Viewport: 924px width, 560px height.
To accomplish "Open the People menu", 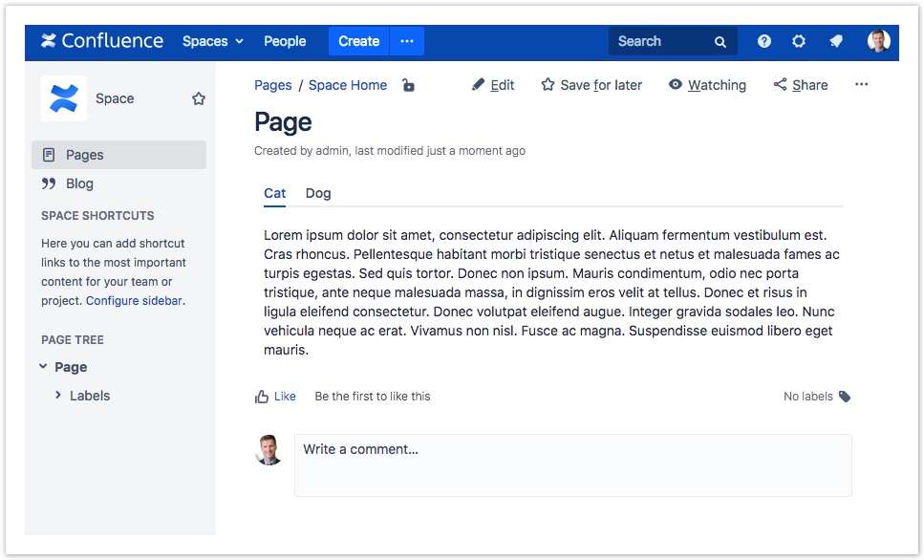I will (x=285, y=41).
